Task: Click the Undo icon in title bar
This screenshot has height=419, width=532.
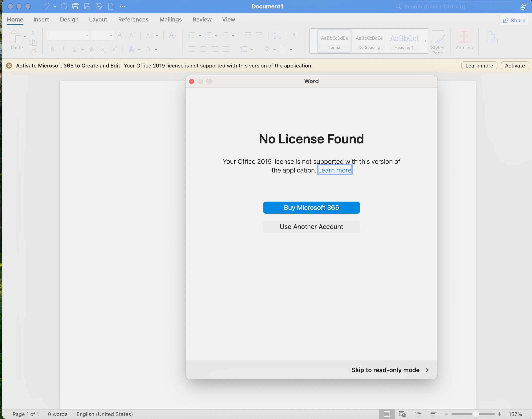Action: click(46, 6)
